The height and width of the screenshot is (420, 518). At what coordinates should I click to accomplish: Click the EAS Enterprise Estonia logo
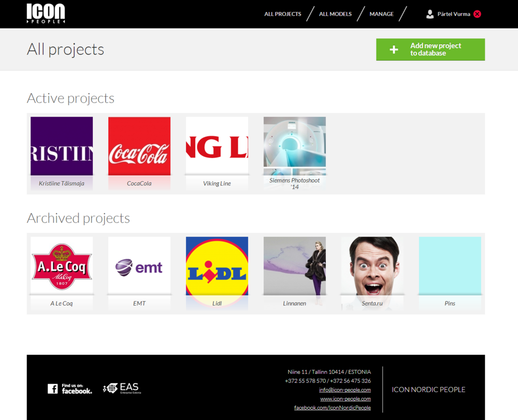(x=122, y=388)
